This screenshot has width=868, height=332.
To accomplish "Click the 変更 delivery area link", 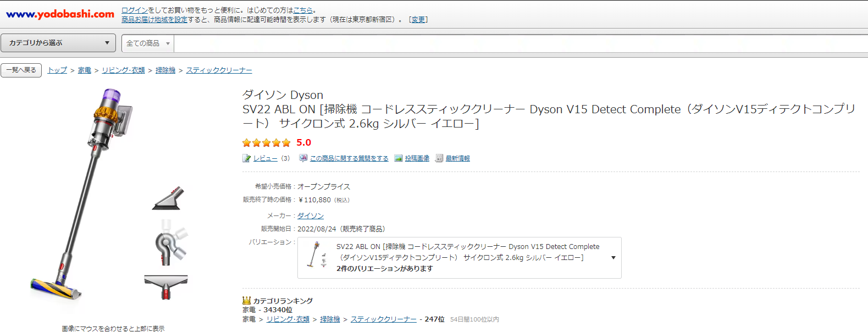I will (x=418, y=19).
